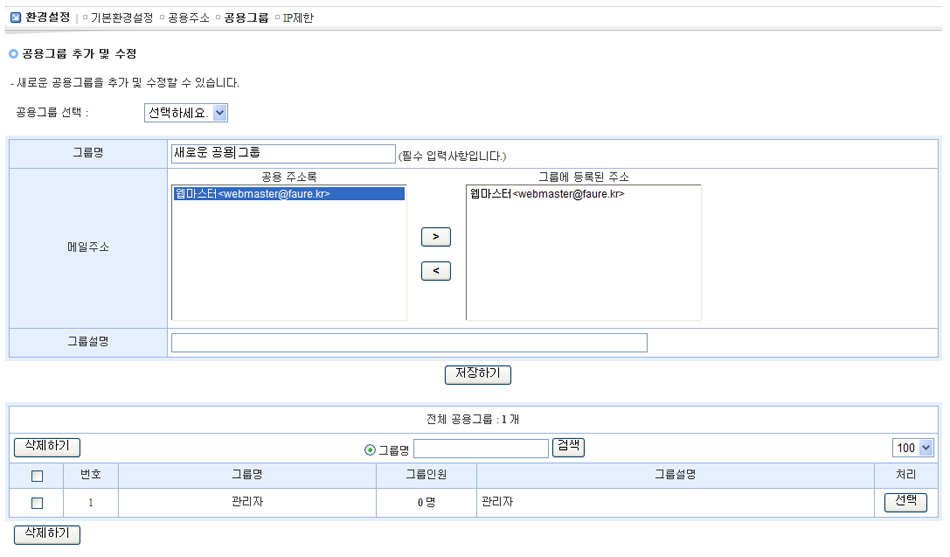950x557 pixels.
Task: Select 웹마스터 in the 공용 주소록 list
Action: click(x=252, y=194)
